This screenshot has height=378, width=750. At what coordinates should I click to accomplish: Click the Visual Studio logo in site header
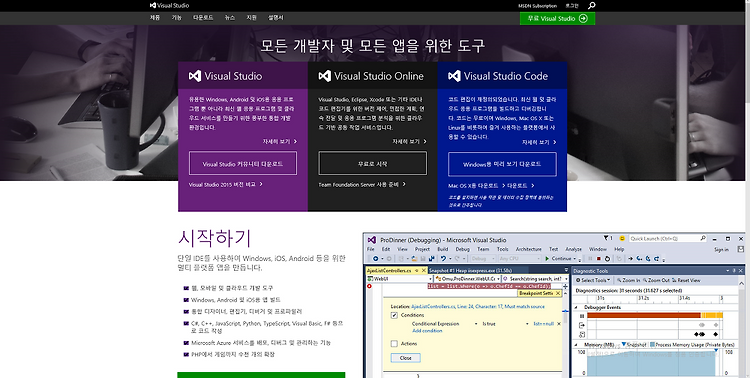[169, 6]
